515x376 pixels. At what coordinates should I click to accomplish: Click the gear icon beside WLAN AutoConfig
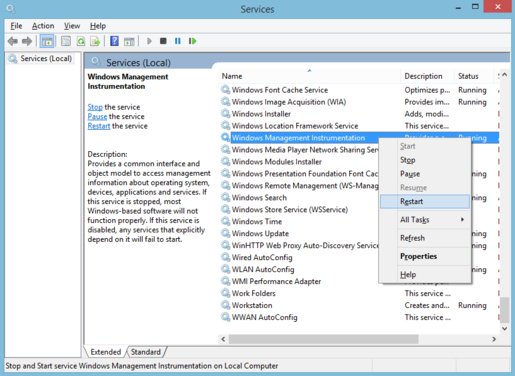[226, 269]
